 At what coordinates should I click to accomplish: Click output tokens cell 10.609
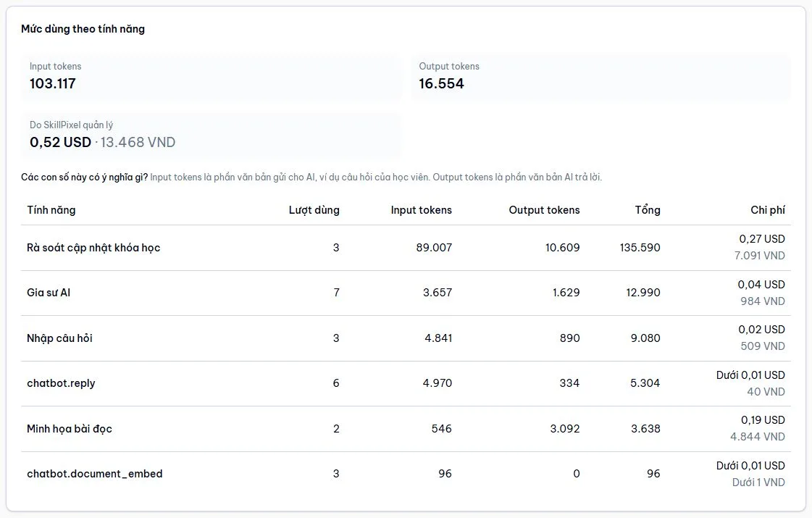(562, 248)
